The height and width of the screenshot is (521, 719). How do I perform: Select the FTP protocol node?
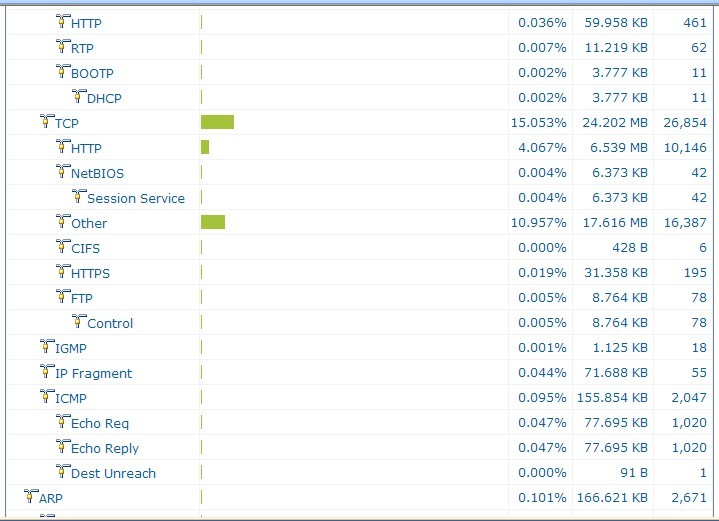click(x=82, y=298)
